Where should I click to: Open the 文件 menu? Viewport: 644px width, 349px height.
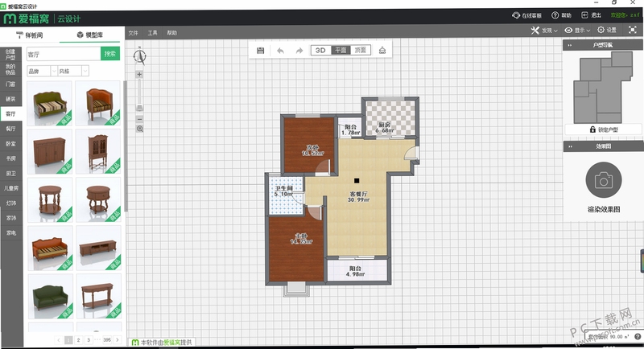133,33
